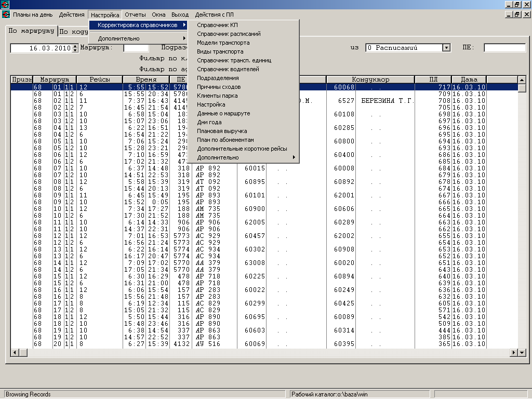
Task: Open the Отчеты menu in the menu bar
Action: 135,15
